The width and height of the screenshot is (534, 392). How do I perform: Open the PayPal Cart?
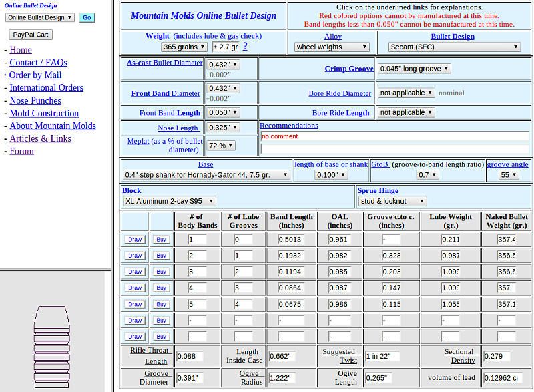coord(31,35)
